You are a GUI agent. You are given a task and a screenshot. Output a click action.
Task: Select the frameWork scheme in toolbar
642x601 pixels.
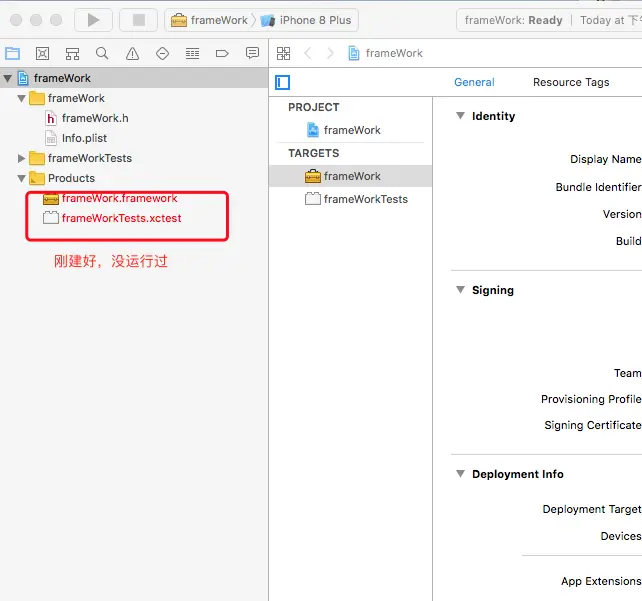pyautogui.click(x=210, y=20)
